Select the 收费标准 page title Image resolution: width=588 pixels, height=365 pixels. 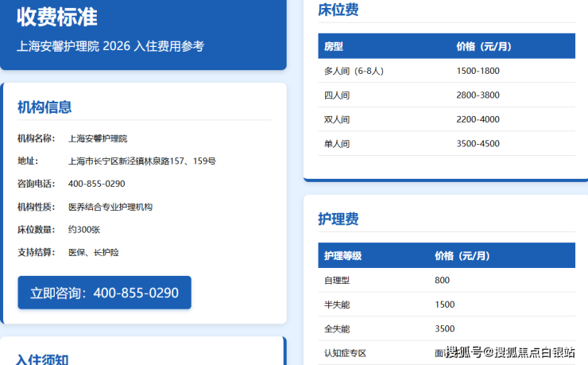56,17
